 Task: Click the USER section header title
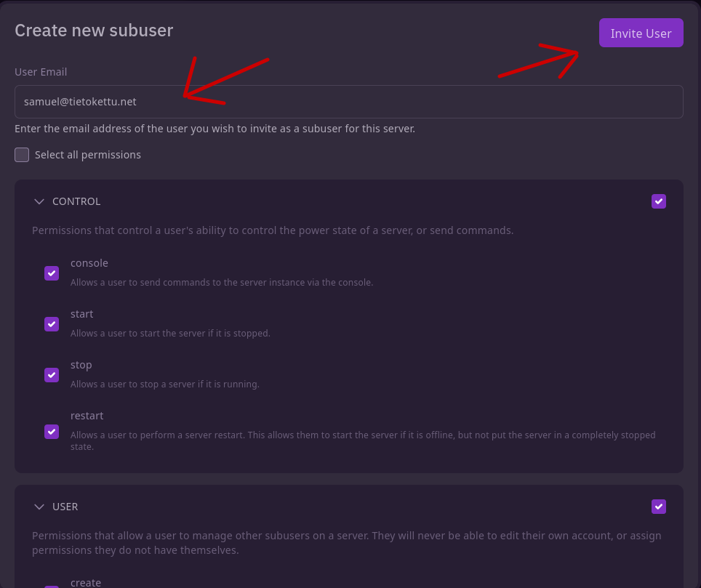pyautogui.click(x=65, y=507)
